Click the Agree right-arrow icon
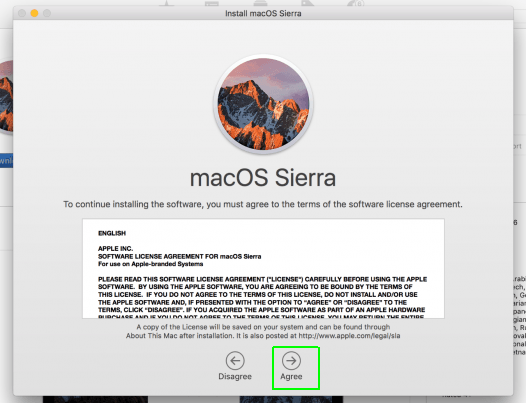This screenshot has width=526, height=403. [291, 360]
